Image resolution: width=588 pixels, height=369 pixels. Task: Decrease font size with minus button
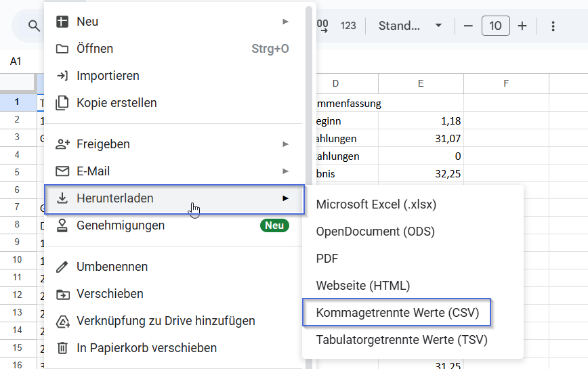click(x=467, y=26)
